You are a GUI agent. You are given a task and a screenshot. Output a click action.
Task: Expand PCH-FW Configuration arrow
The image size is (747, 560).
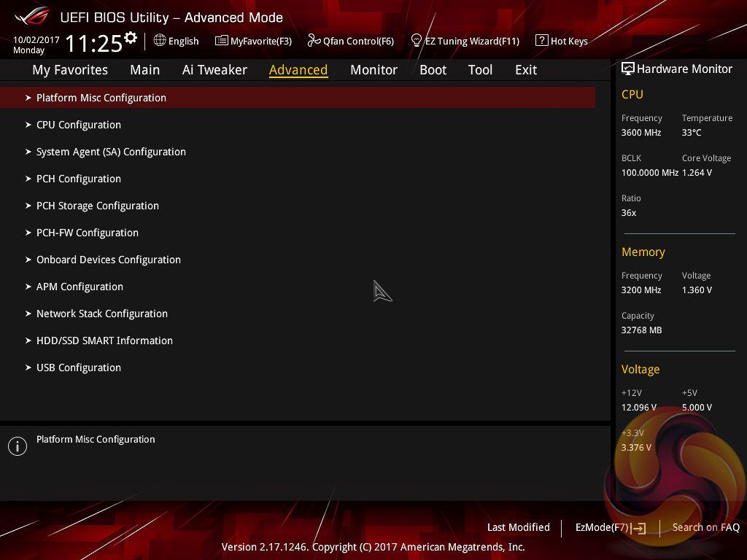(28, 233)
